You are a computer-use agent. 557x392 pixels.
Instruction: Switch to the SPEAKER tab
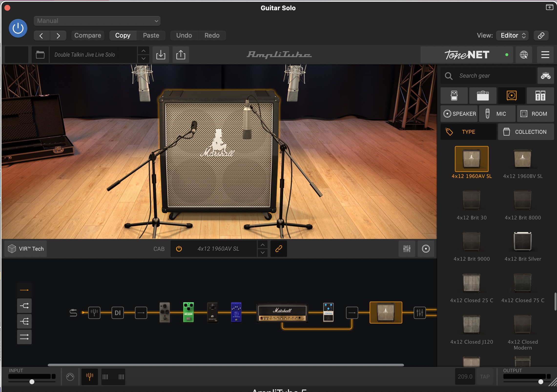click(x=459, y=114)
